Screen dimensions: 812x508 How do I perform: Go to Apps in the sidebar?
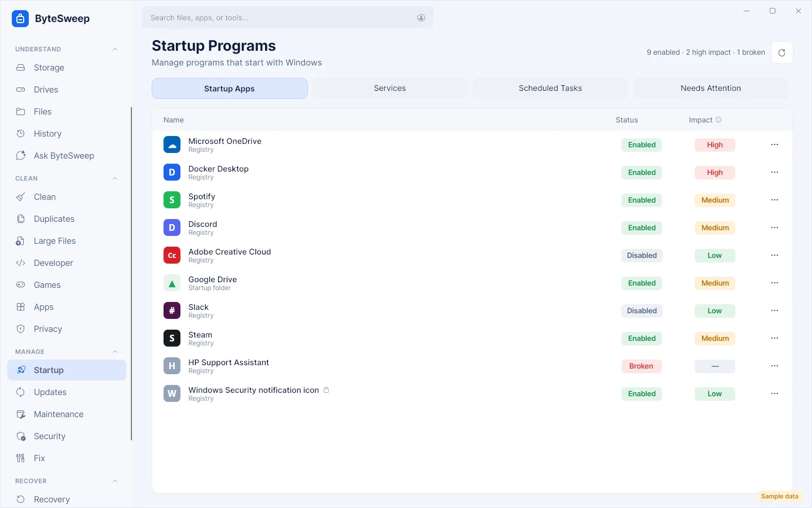click(x=67, y=307)
